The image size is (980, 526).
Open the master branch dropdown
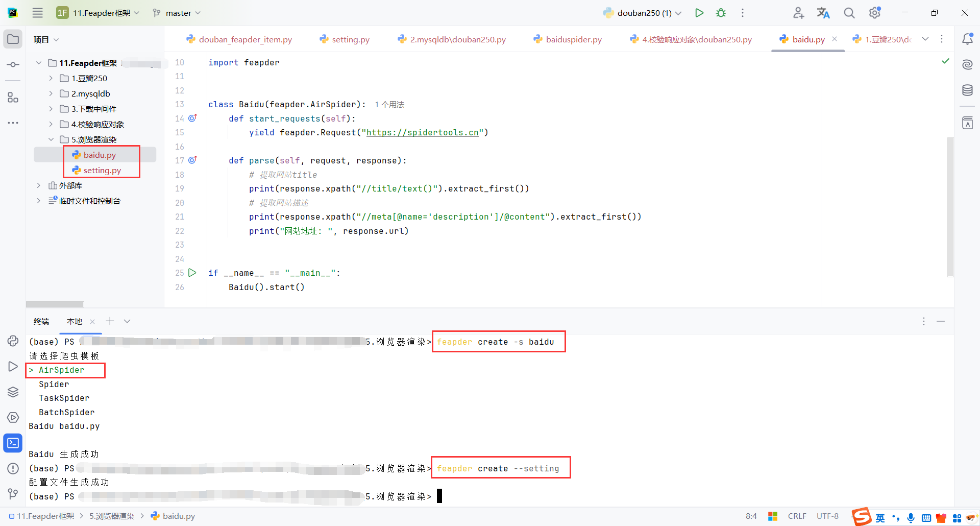(x=176, y=13)
